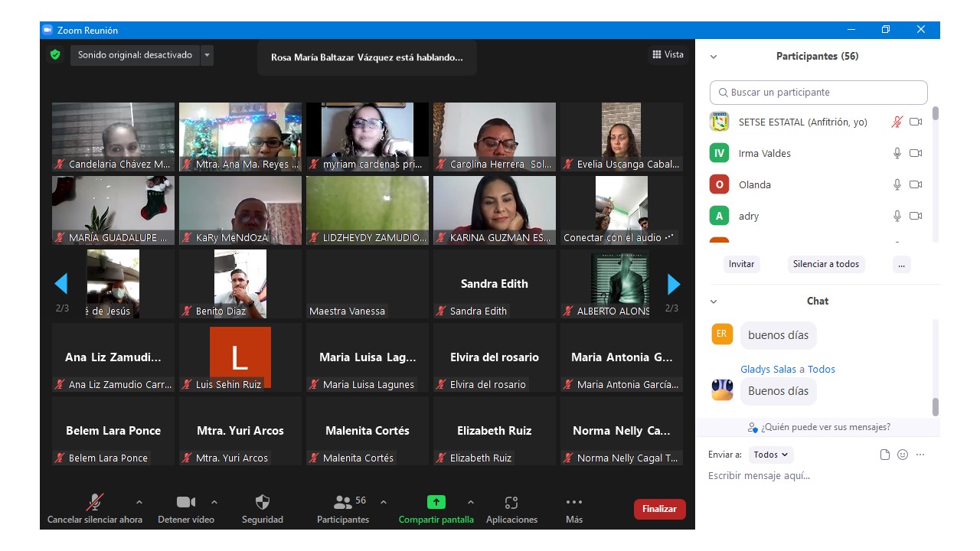Click the Participantes icon in toolbar
This screenshot has width=980, height=551.
[343, 503]
